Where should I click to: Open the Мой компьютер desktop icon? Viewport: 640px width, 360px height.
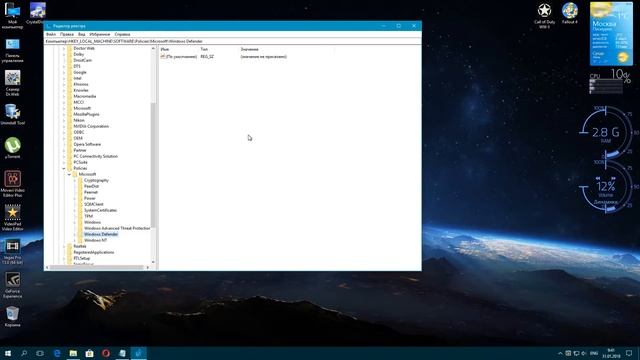pos(12,16)
